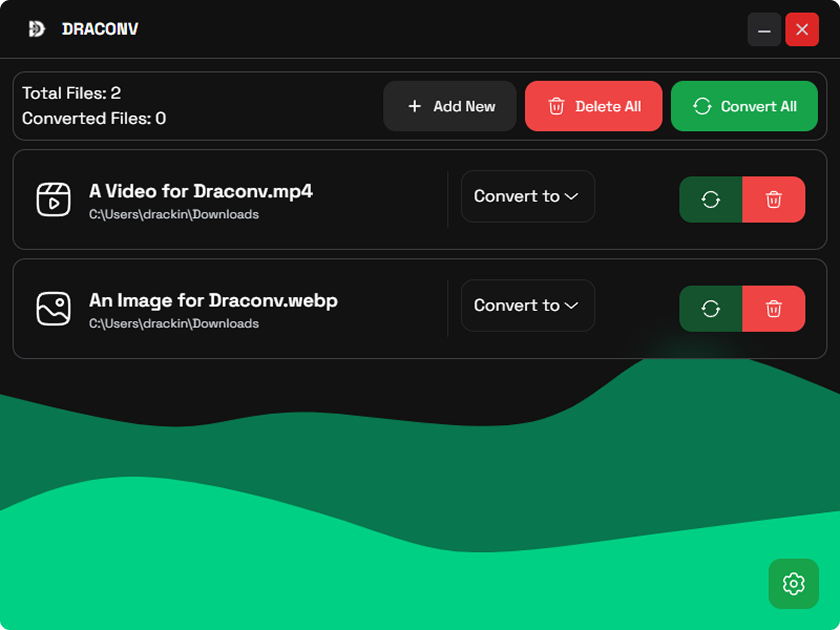Open the Convert to dropdown for the mp4 video
The height and width of the screenshot is (630, 840).
pos(527,196)
